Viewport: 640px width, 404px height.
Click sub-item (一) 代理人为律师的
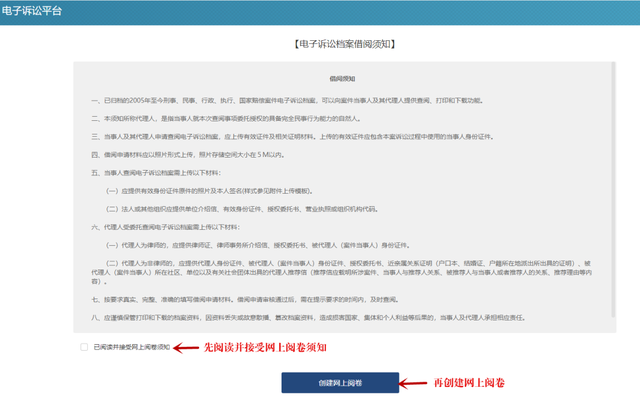pos(258,245)
